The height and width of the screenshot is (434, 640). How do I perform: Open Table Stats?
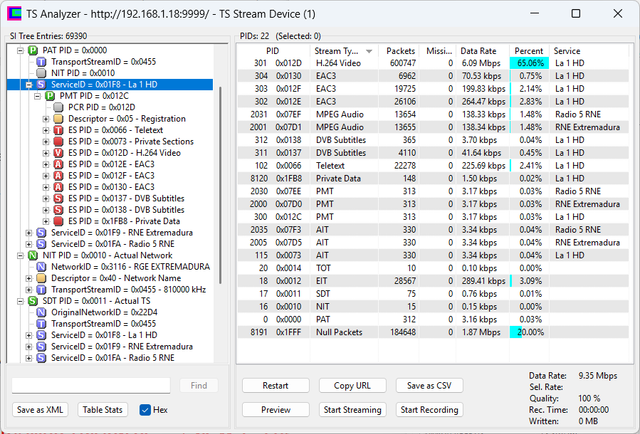click(102, 410)
